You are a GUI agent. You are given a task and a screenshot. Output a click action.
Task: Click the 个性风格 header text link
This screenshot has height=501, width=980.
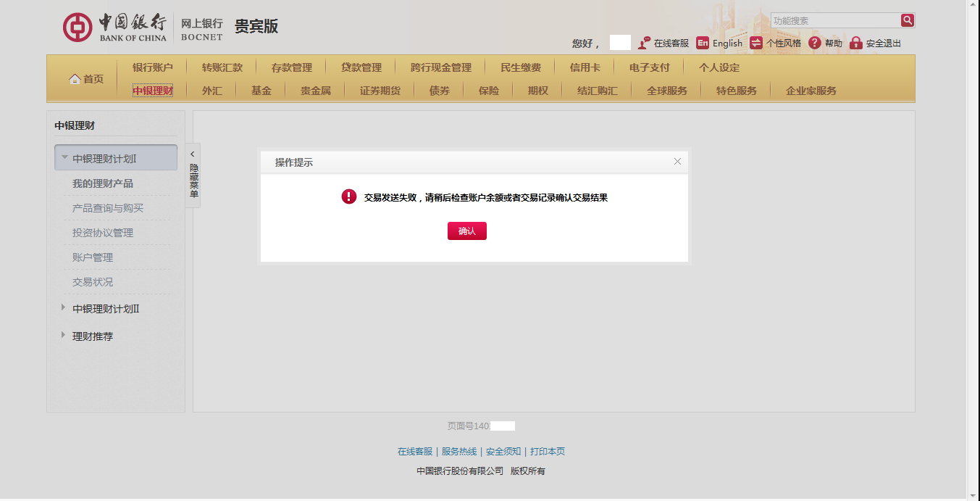point(784,44)
